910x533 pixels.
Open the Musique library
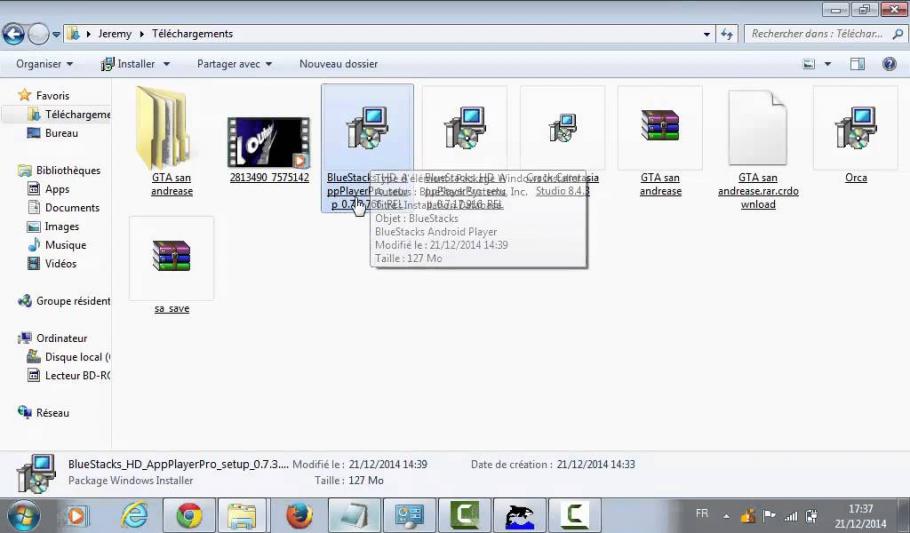(x=57, y=245)
